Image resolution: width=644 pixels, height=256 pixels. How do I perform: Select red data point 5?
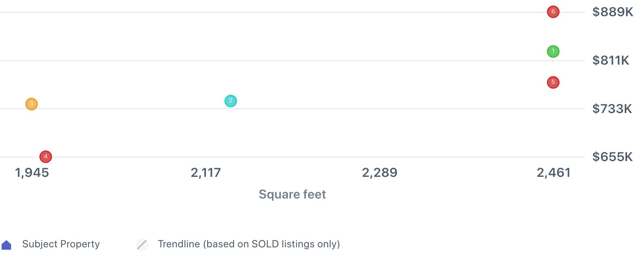click(x=553, y=82)
